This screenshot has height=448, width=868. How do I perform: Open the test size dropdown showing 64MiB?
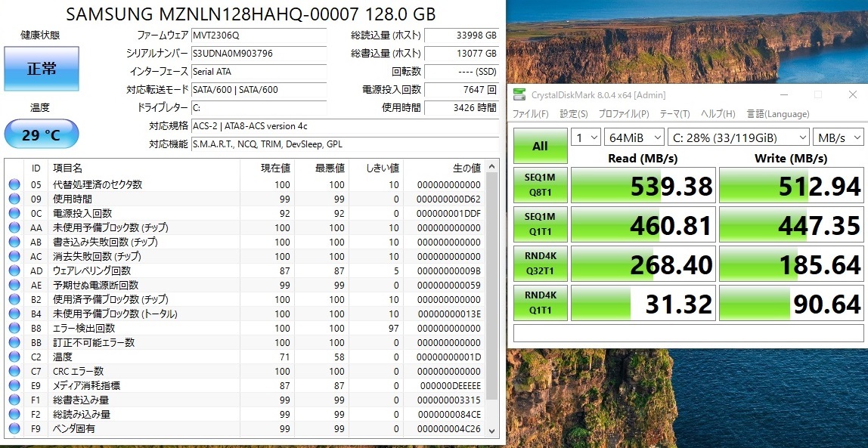pyautogui.click(x=634, y=137)
